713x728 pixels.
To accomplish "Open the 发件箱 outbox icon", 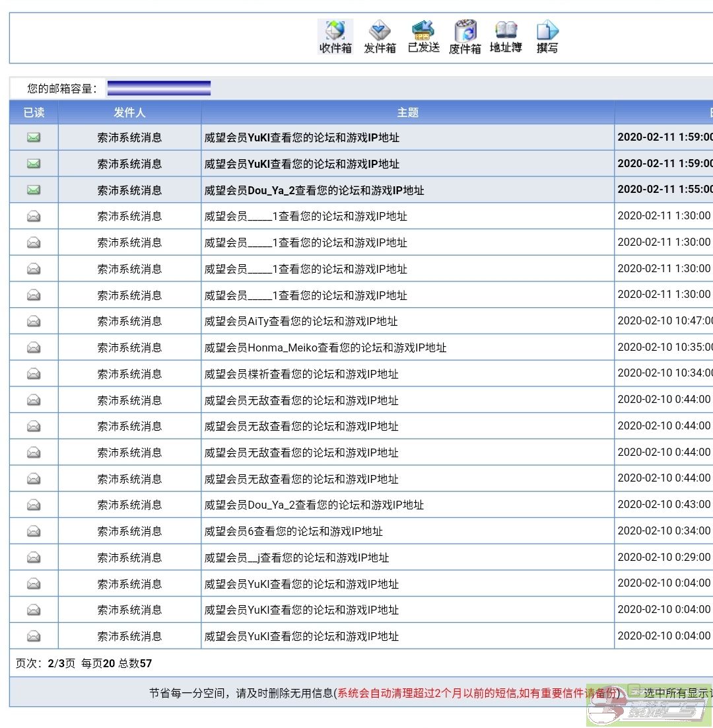I will pyautogui.click(x=380, y=37).
